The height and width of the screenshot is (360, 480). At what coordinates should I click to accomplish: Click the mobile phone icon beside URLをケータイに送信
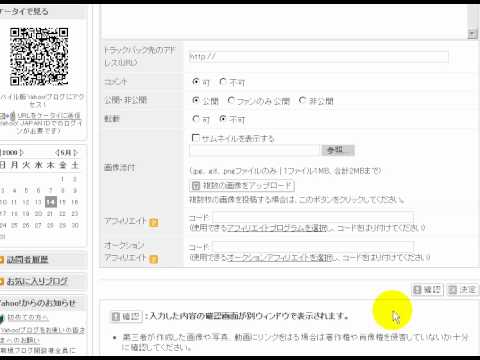(12, 116)
